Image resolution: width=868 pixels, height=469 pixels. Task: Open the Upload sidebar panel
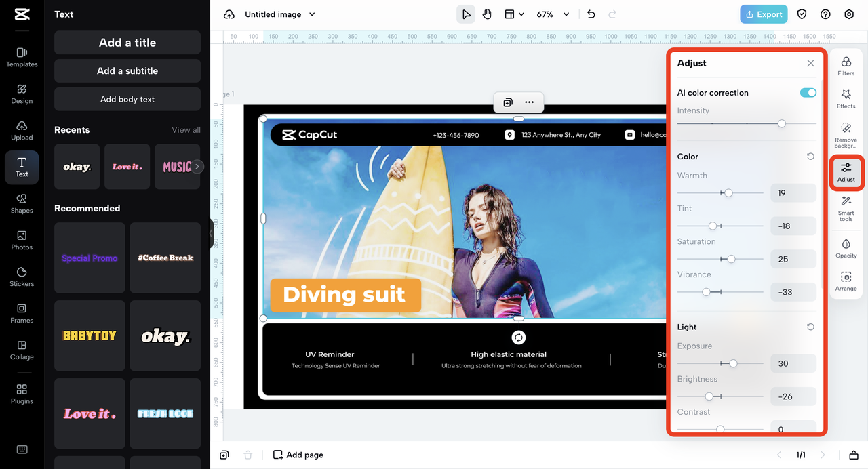click(x=22, y=131)
